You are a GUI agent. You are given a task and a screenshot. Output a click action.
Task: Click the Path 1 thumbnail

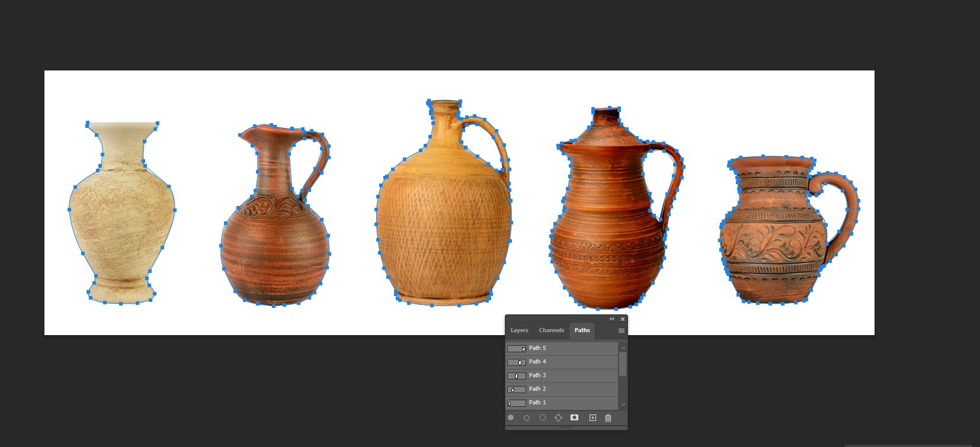tap(516, 403)
